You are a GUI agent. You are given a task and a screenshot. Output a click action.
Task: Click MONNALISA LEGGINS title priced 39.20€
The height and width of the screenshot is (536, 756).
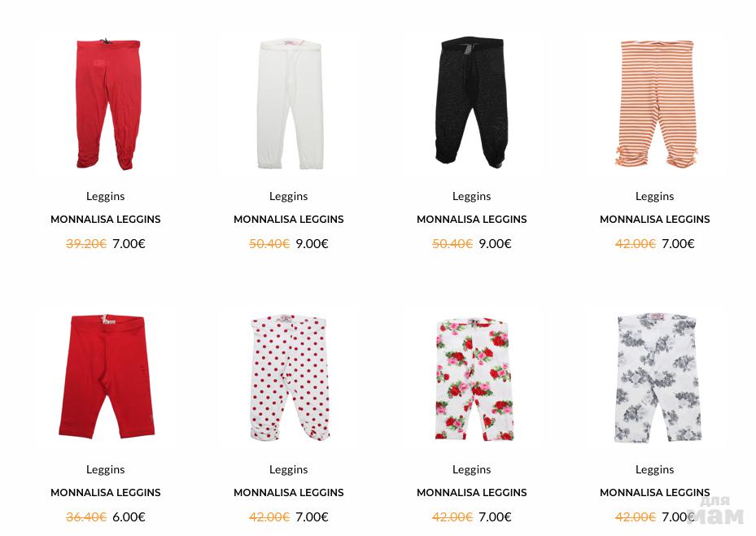[x=106, y=220]
